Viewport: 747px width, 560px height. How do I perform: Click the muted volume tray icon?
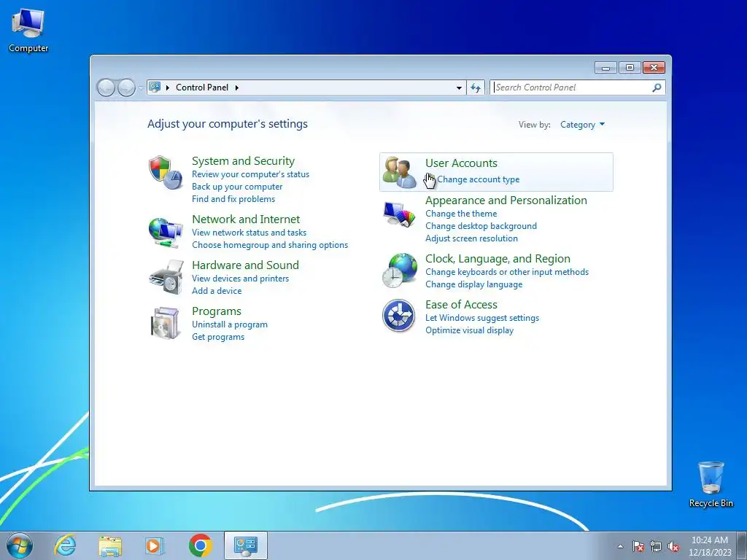673,547
